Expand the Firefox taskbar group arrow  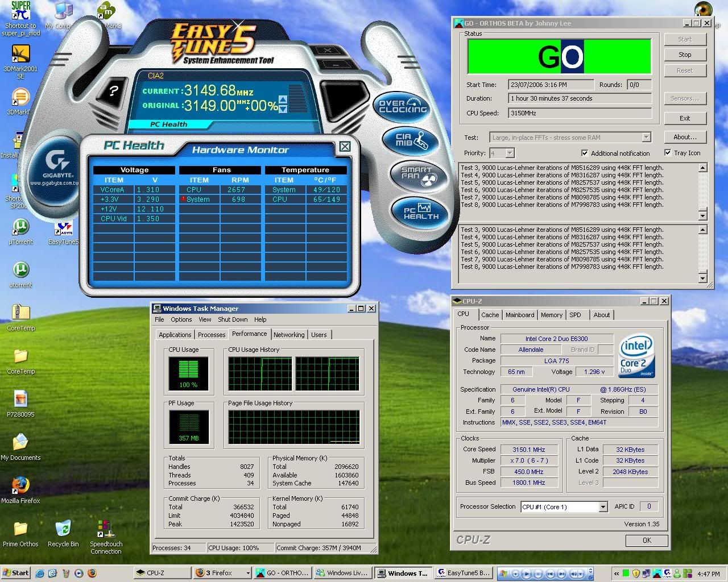(x=248, y=573)
